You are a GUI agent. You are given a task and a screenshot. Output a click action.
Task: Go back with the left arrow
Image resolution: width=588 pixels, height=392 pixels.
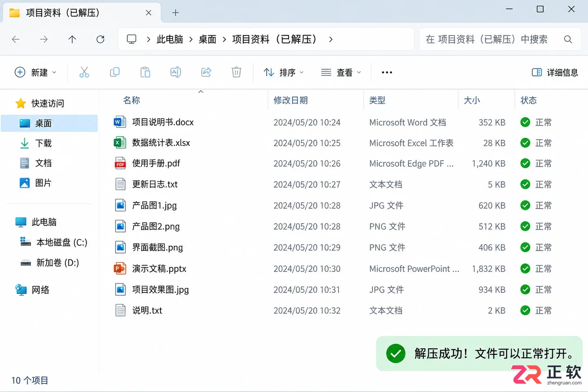click(x=16, y=39)
